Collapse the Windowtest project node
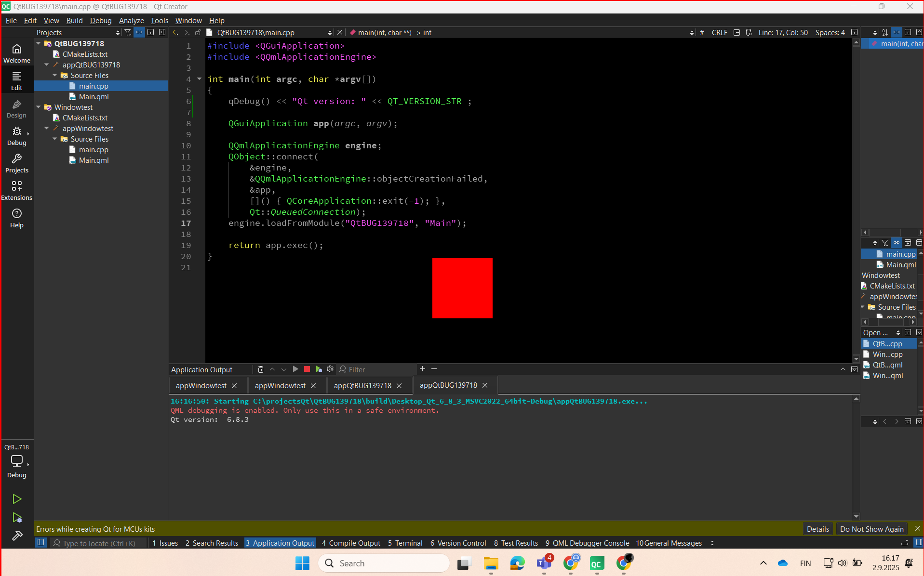Screen dimensions: 924x576 tap(39, 107)
